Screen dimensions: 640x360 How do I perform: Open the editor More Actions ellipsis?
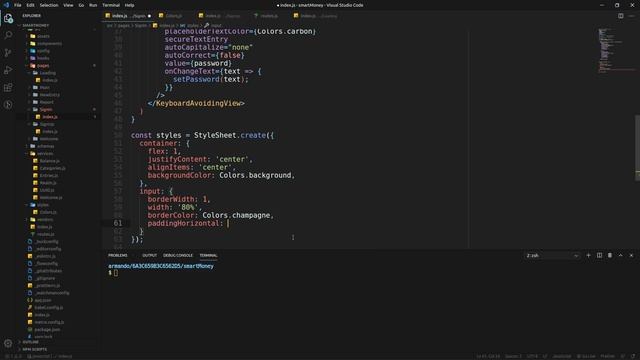click(x=631, y=16)
